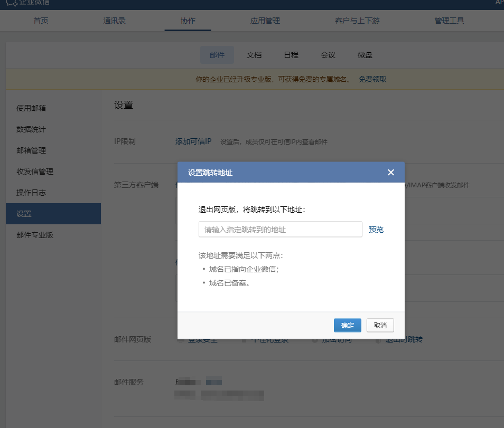Open the 客户与上下游 tab

[x=357, y=21]
